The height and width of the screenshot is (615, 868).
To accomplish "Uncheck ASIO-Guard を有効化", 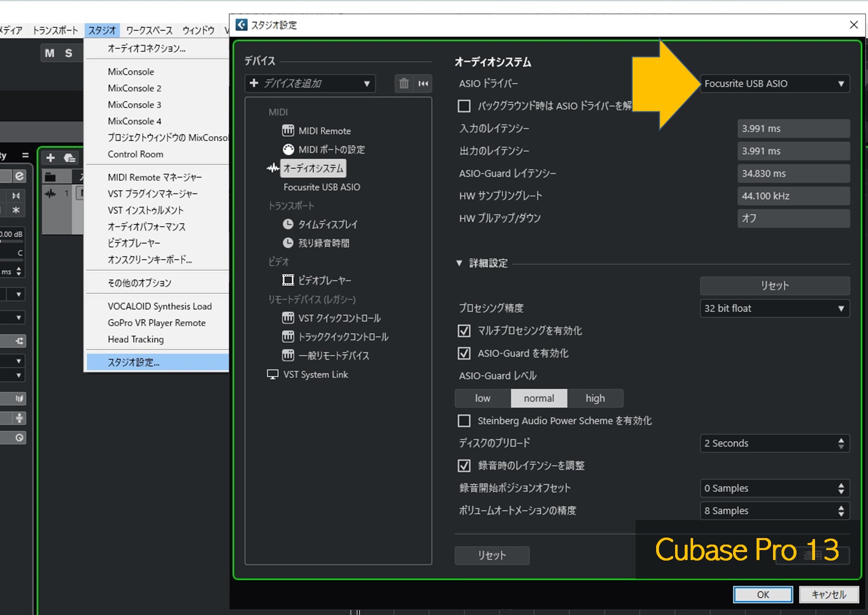I will [x=464, y=353].
